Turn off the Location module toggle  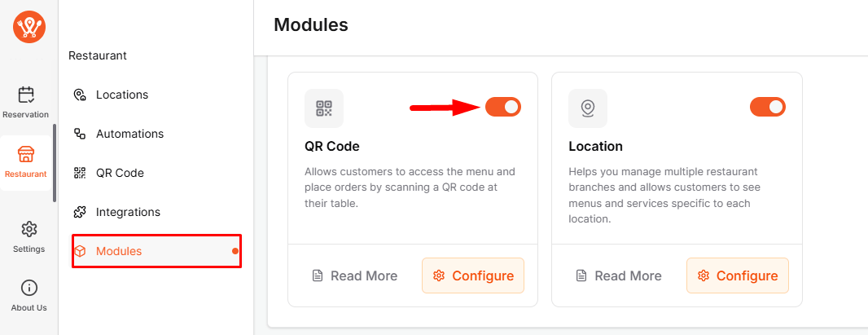(x=767, y=107)
